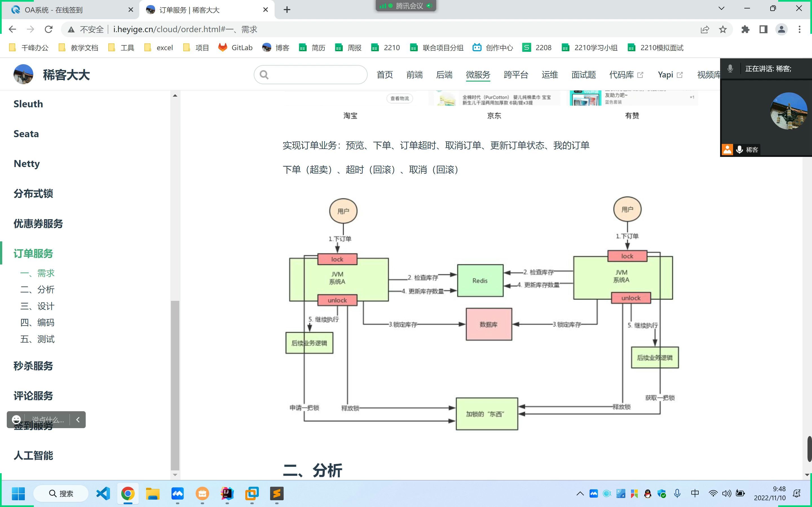Open the browser side panel icon
The image size is (812, 507).
[763, 30]
